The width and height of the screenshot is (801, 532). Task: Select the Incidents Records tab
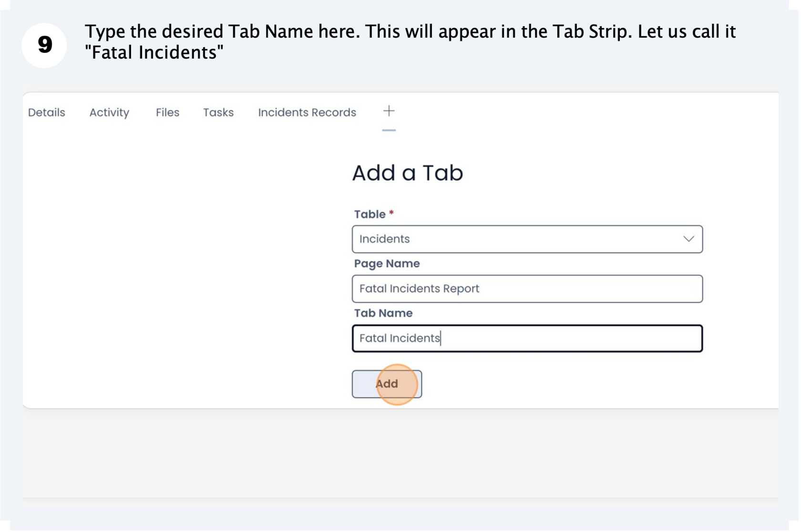(x=307, y=113)
